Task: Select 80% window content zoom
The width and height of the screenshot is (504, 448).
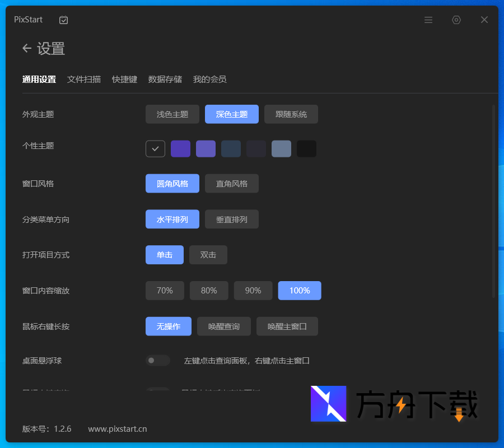Action: (209, 290)
